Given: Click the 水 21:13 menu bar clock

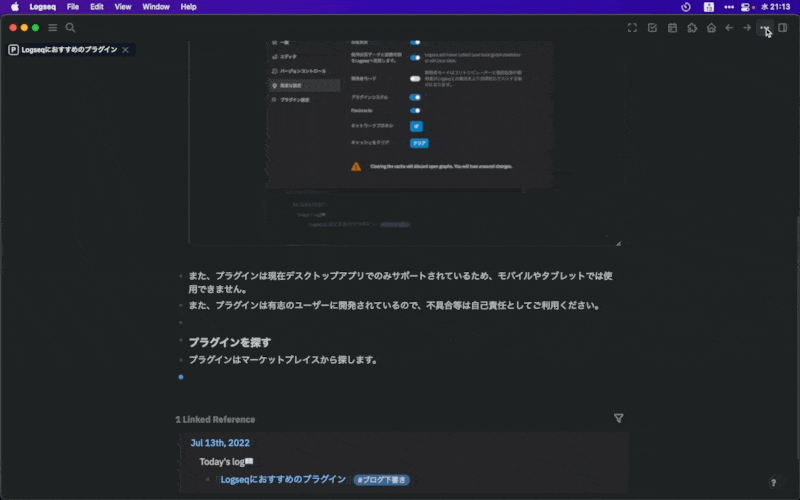Looking at the screenshot, I should 775,7.
